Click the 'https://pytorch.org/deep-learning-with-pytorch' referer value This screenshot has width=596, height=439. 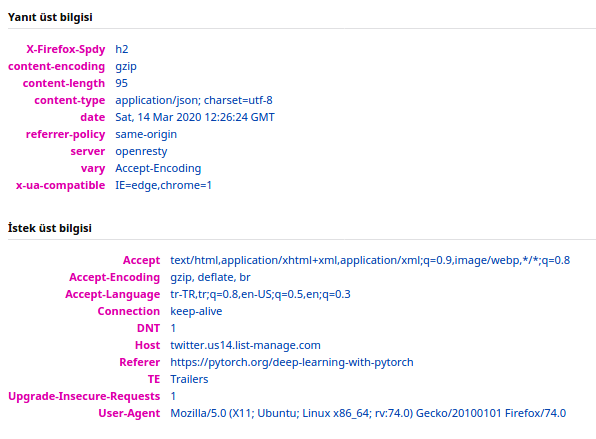(292, 362)
